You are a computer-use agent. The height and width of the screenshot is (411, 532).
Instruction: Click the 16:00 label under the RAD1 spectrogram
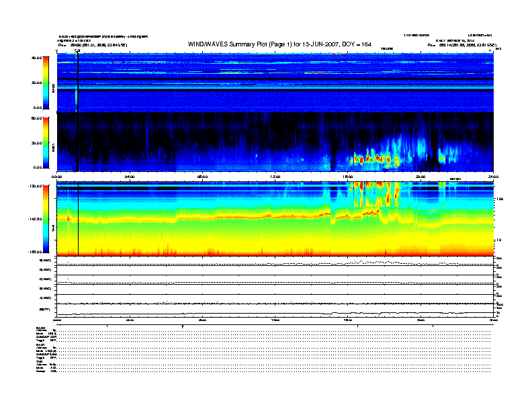(x=348, y=177)
